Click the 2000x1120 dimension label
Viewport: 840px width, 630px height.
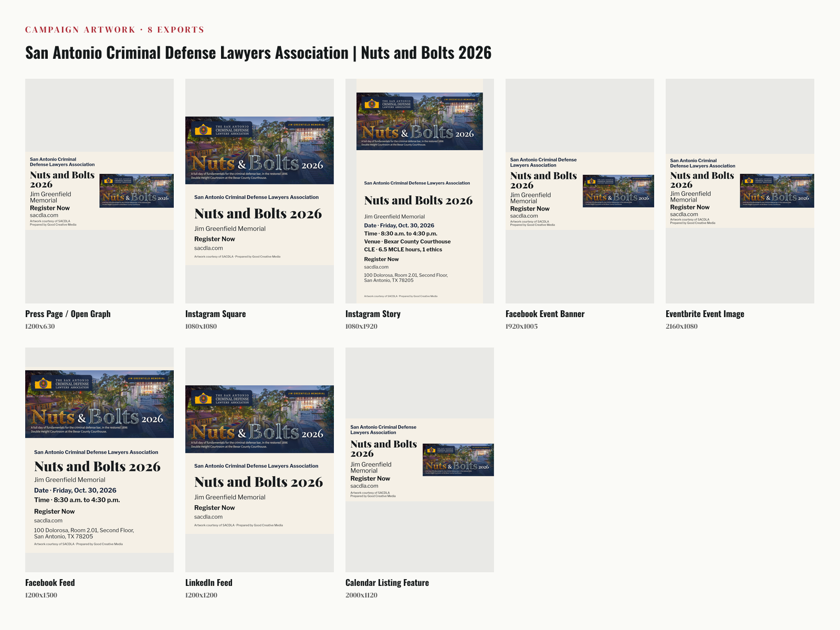[361, 595]
